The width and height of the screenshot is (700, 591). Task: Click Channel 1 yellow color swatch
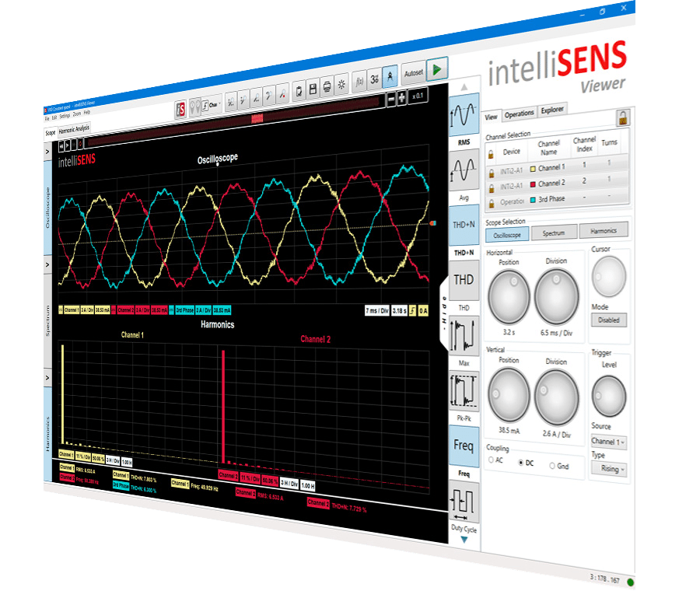coord(533,169)
